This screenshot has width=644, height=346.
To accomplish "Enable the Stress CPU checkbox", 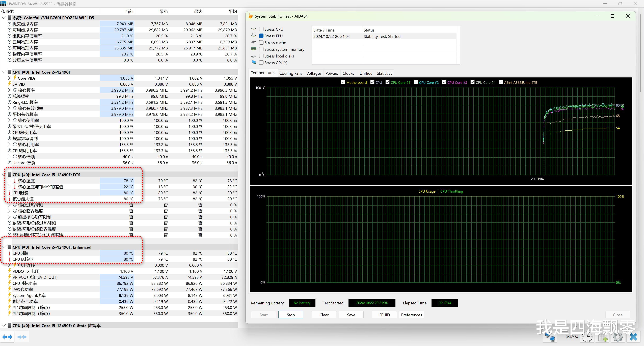I will 261,29.
